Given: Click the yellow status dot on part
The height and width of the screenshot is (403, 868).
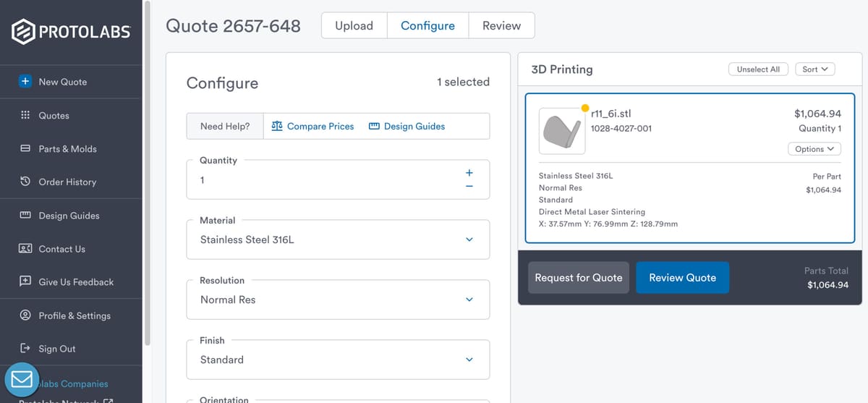Looking at the screenshot, I should 585,109.
